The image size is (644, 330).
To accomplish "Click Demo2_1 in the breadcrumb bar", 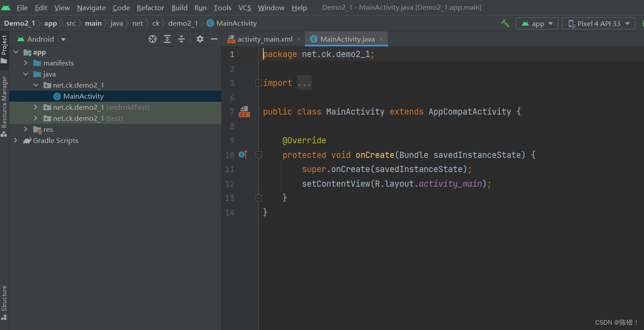I will click(x=19, y=23).
